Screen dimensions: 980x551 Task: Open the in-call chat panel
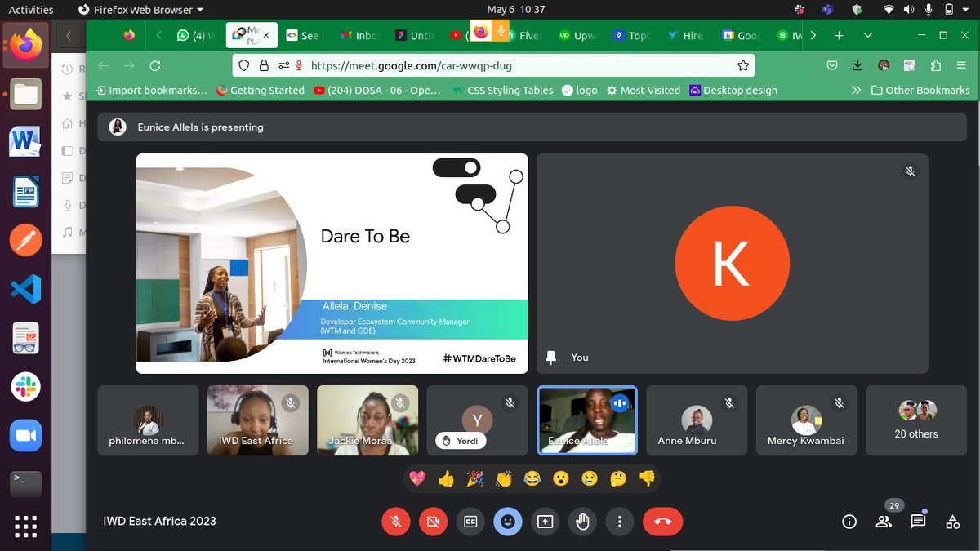point(918,521)
